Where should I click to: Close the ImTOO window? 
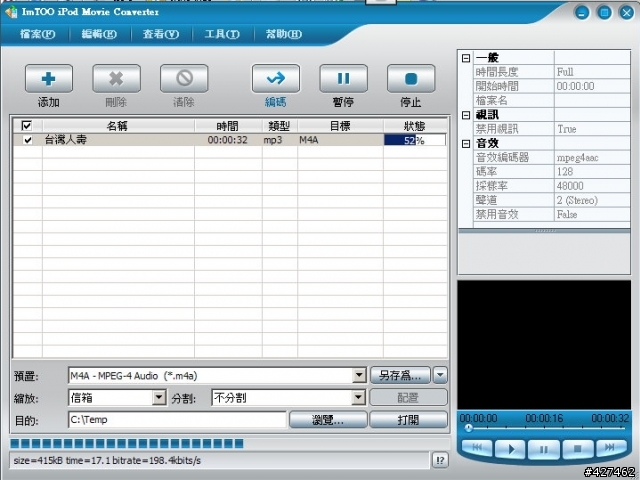[627, 13]
